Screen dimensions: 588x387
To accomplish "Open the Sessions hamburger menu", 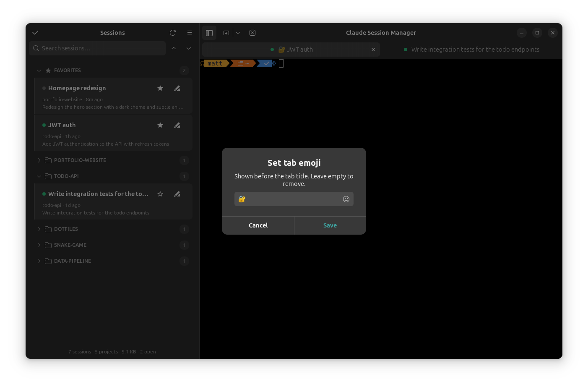I will point(190,33).
